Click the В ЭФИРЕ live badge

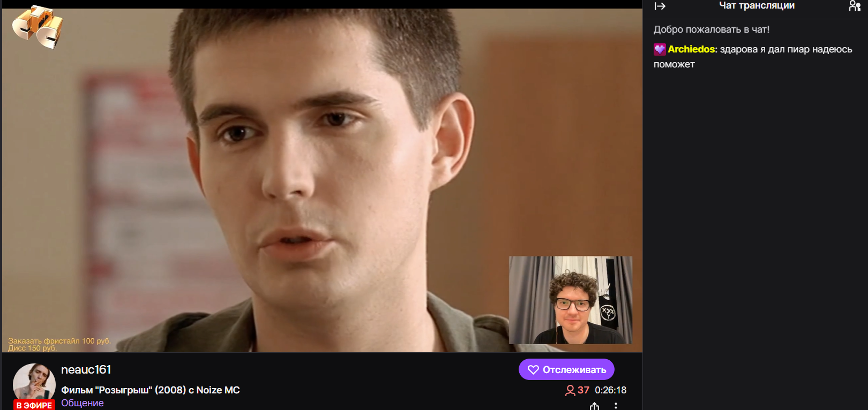[x=34, y=405]
